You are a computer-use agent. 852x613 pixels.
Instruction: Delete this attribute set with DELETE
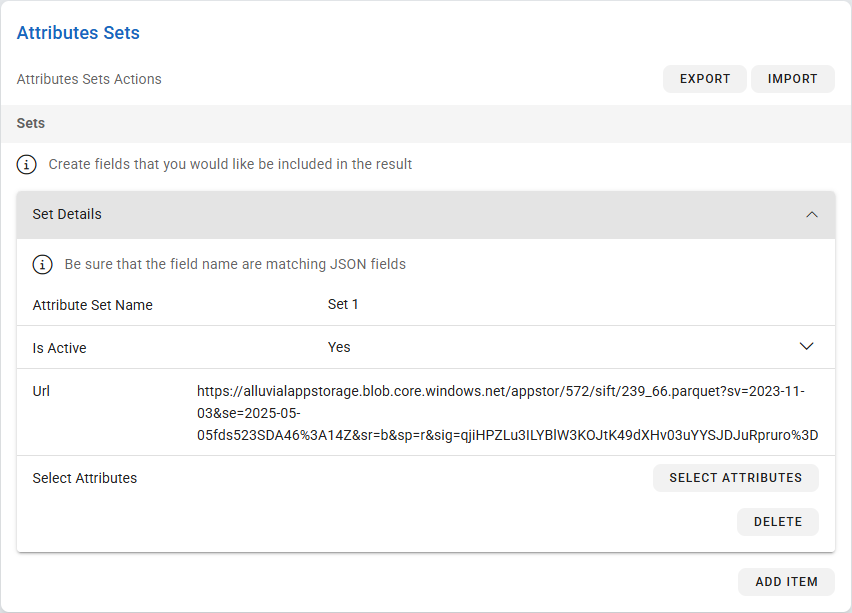(777, 522)
